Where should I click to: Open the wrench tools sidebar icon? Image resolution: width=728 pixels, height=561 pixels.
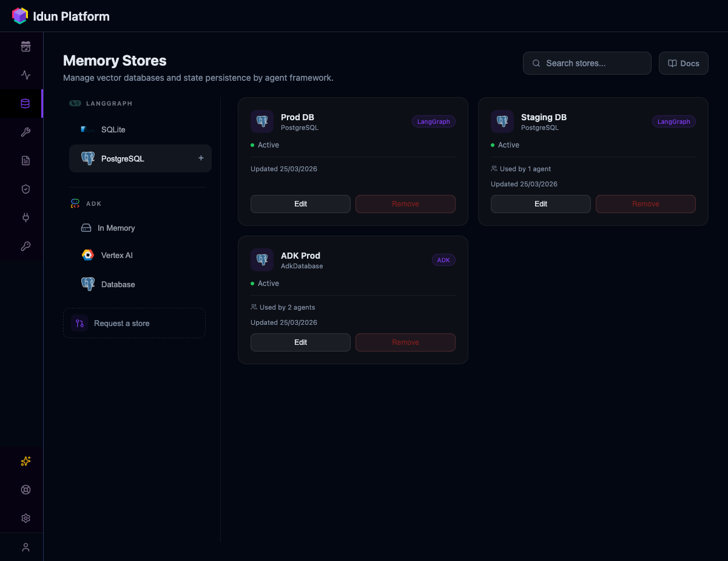[25, 132]
